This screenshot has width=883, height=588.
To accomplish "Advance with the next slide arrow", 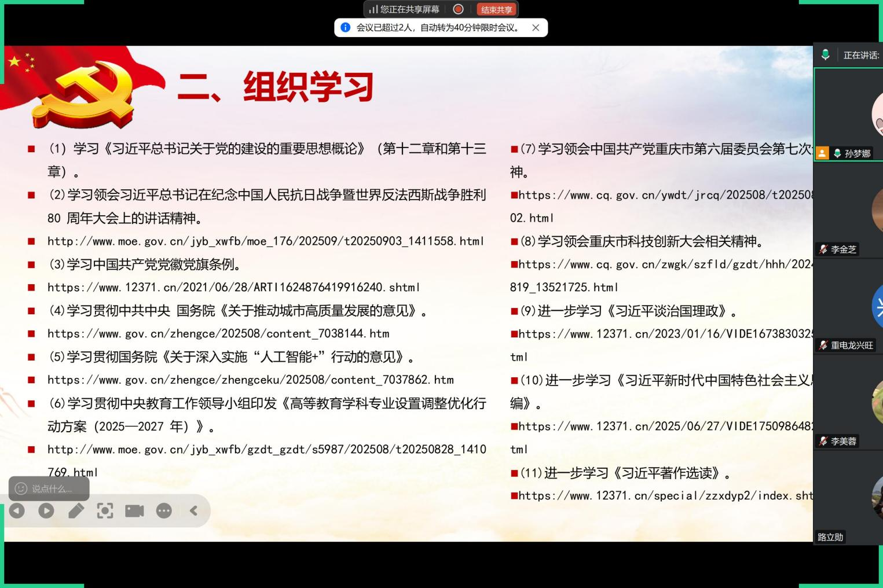I will (x=46, y=510).
